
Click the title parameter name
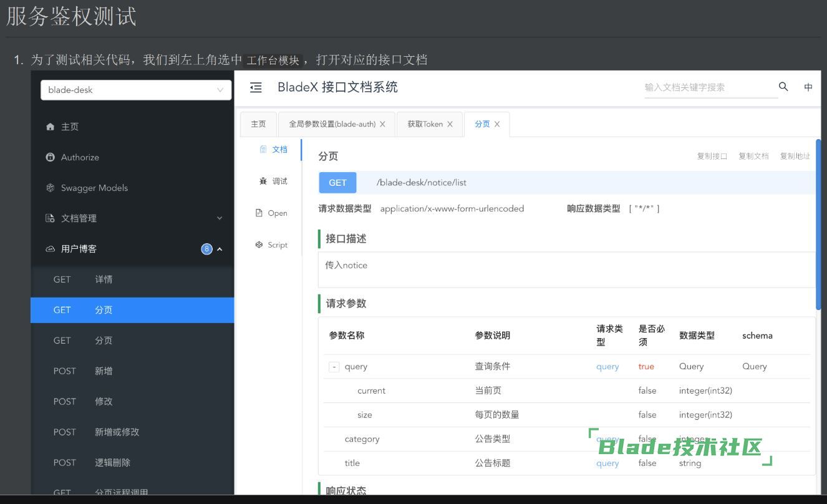click(352, 463)
